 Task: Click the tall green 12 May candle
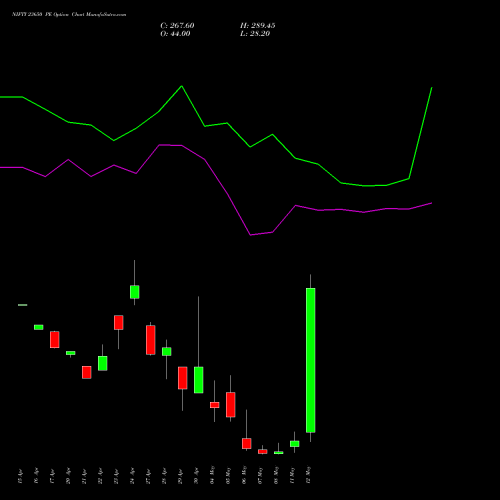tap(311, 360)
